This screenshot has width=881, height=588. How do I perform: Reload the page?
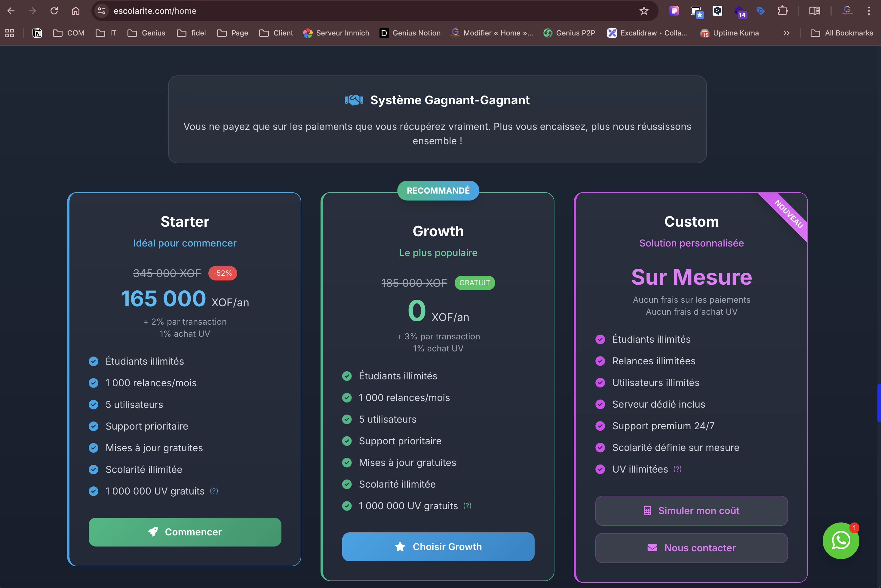[x=54, y=11]
